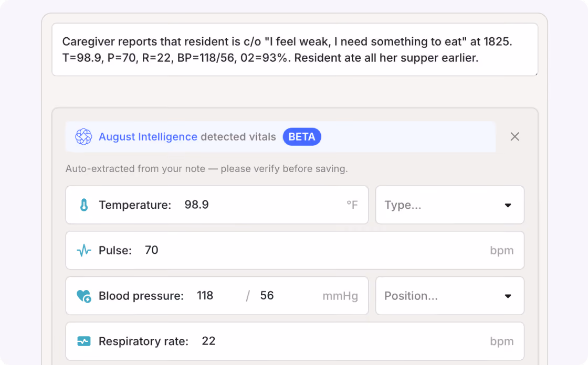Image resolution: width=588 pixels, height=365 pixels.
Task: Edit the caregiver note text area
Action: tap(295, 49)
